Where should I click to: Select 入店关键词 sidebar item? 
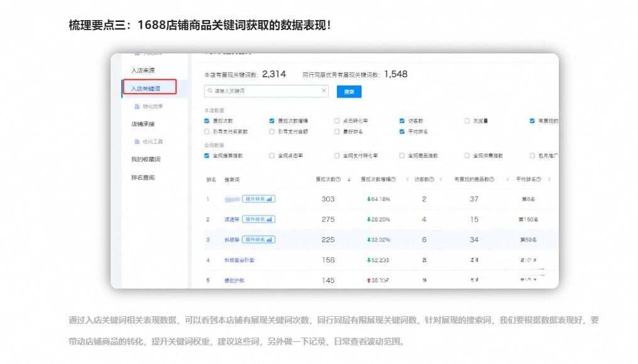(145, 89)
